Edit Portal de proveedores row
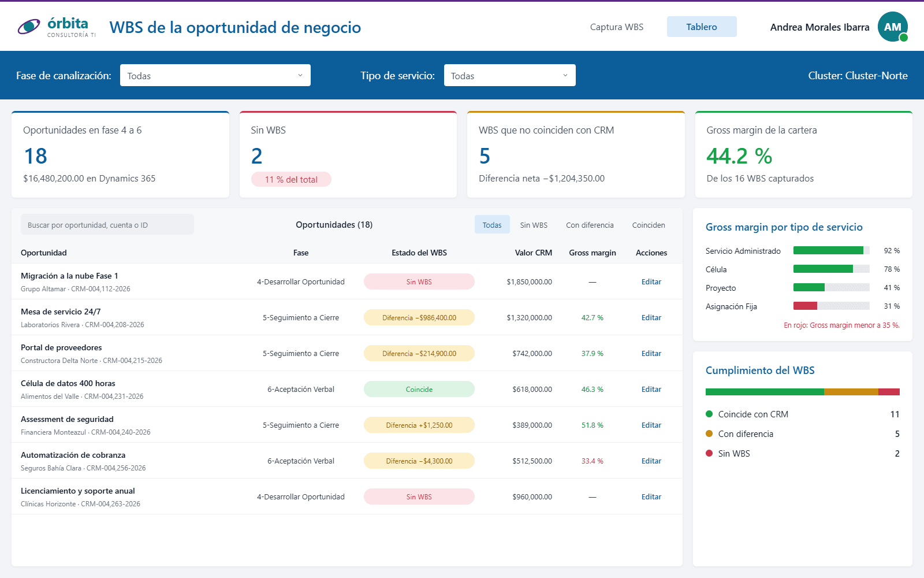Viewport: 924px width, 578px height. pos(651,353)
